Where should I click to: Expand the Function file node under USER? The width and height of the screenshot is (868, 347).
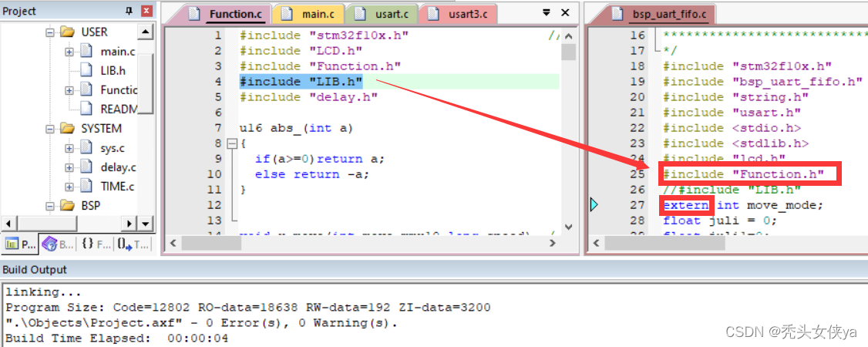[x=69, y=90]
